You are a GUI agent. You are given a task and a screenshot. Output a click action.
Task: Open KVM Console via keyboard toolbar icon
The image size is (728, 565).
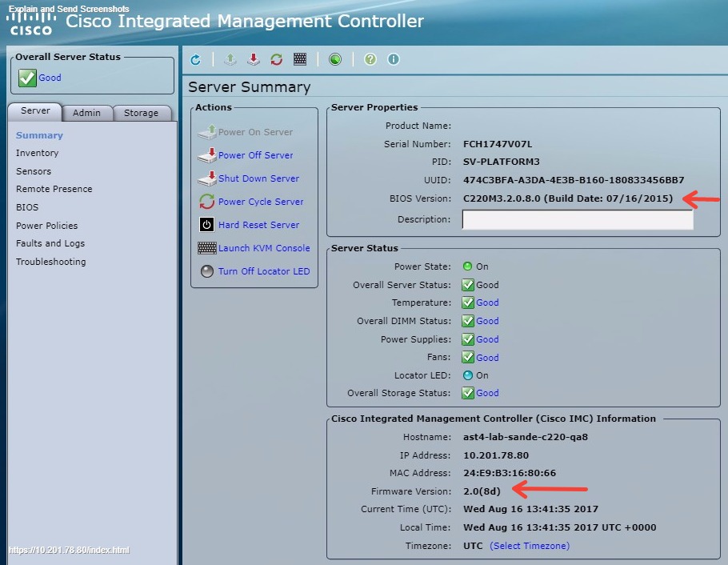299,59
